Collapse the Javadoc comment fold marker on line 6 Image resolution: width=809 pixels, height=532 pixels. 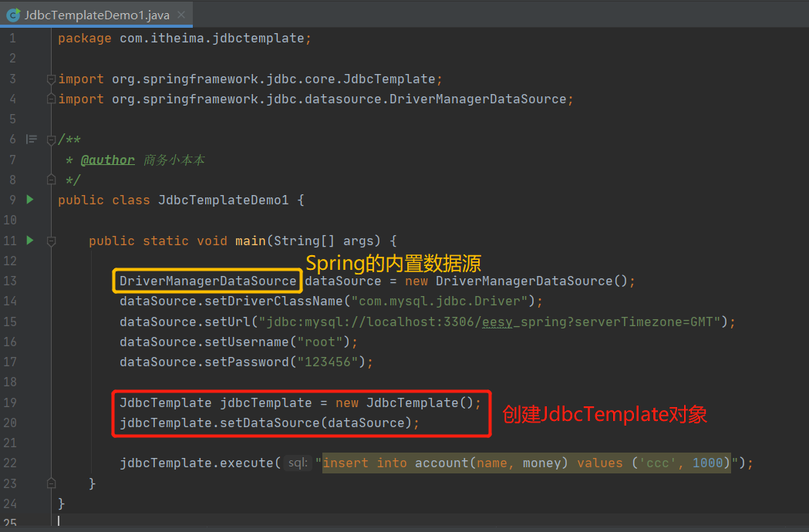pos(51,140)
